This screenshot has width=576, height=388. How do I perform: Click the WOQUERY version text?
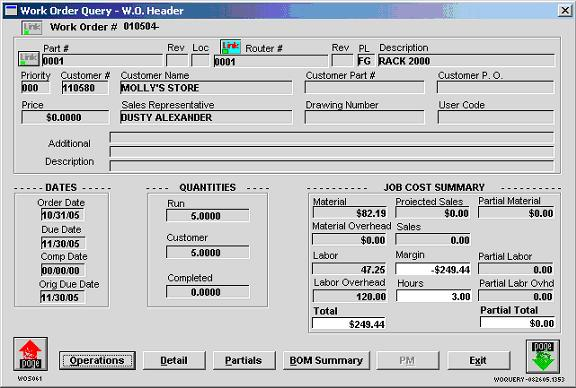529,380
